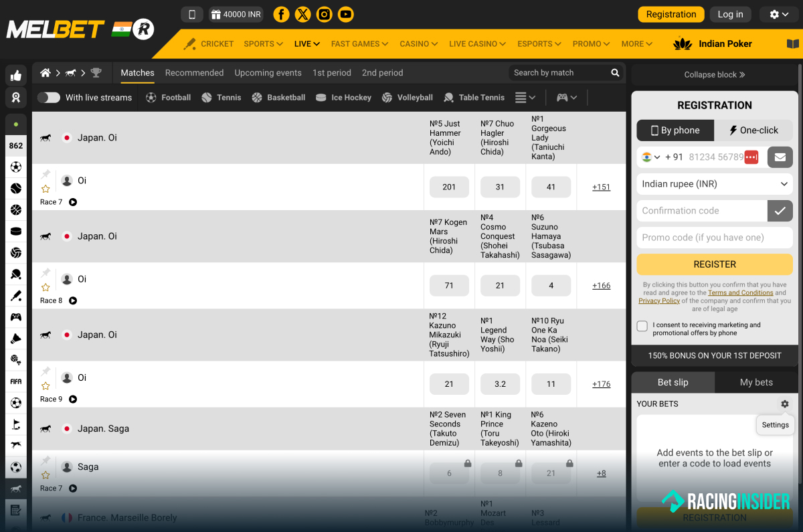Open the CRICKET menu item
The height and width of the screenshot is (532, 803).
point(209,43)
